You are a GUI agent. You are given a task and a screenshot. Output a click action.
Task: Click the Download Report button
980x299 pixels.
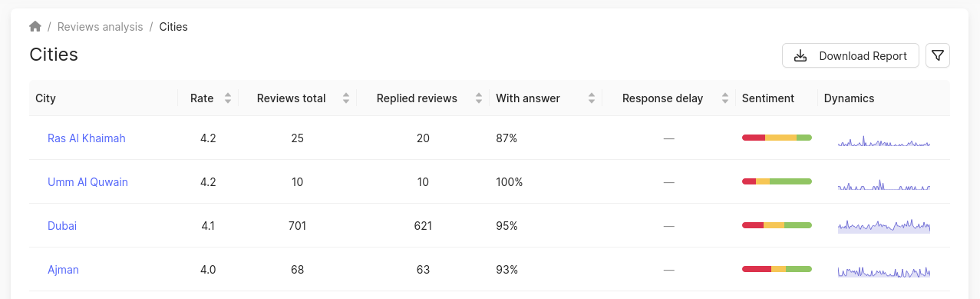pos(850,55)
